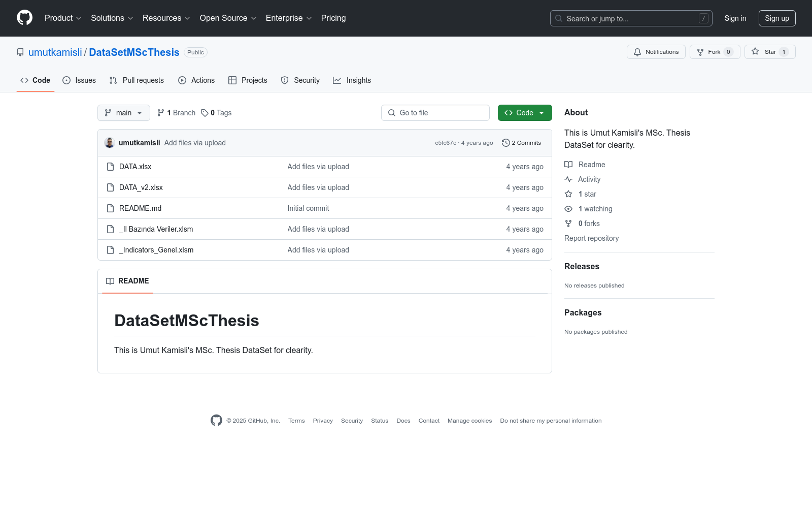Image resolution: width=812 pixels, height=508 pixels.
Task: Open the Status footer link
Action: (x=380, y=421)
